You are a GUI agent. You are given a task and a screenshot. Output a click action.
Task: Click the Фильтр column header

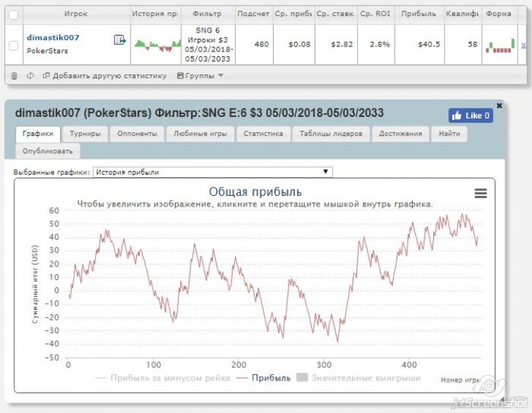click(x=207, y=14)
